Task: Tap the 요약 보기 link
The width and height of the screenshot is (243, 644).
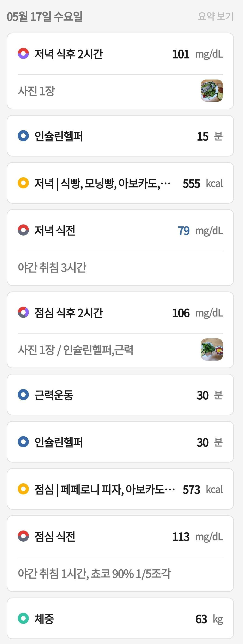Action: pos(215,16)
